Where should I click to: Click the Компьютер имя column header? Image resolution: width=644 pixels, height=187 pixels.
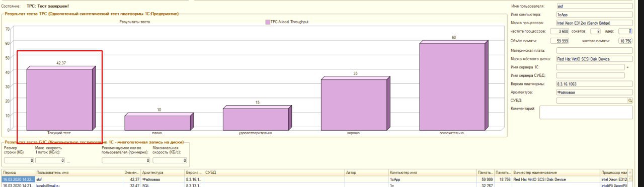(432, 172)
